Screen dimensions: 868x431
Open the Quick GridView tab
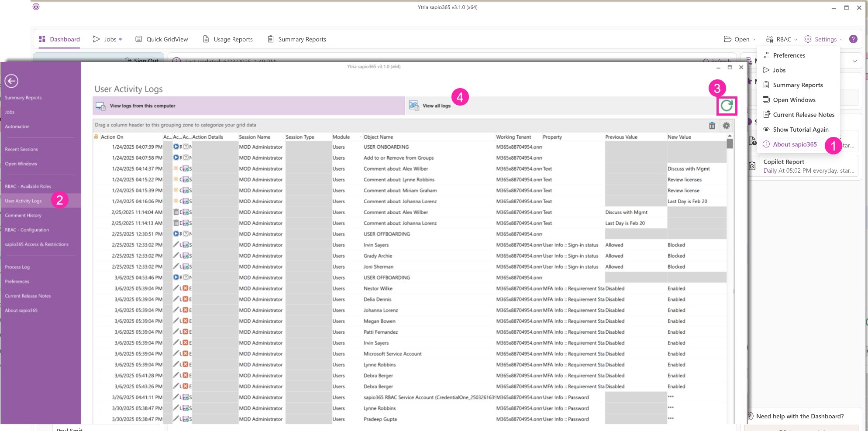tap(162, 39)
